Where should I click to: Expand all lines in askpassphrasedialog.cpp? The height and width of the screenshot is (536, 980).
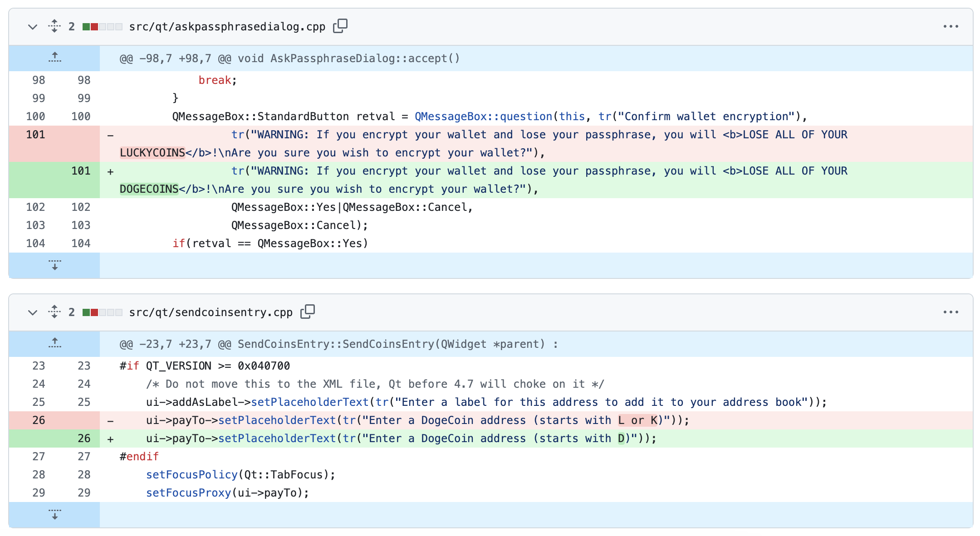pyautogui.click(x=54, y=26)
